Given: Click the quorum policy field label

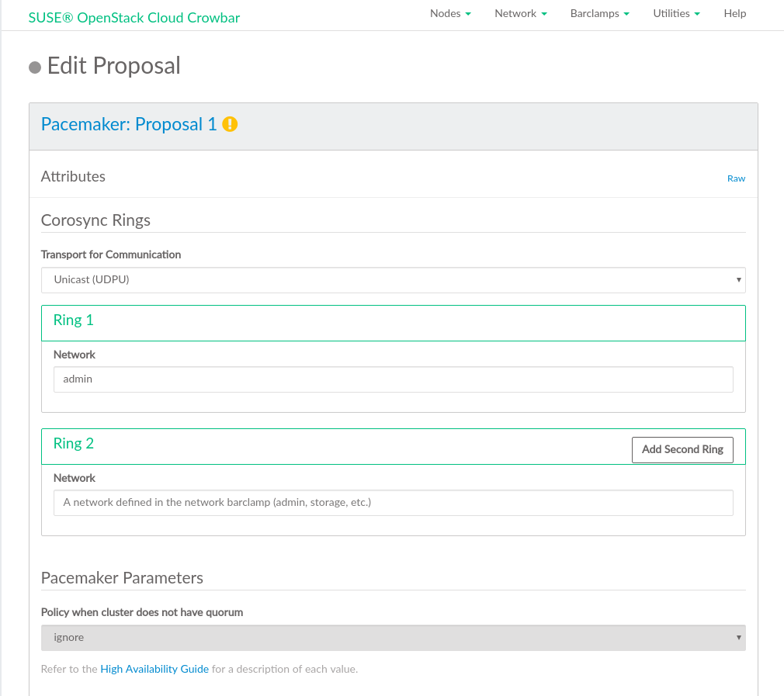Looking at the screenshot, I should point(142,612).
